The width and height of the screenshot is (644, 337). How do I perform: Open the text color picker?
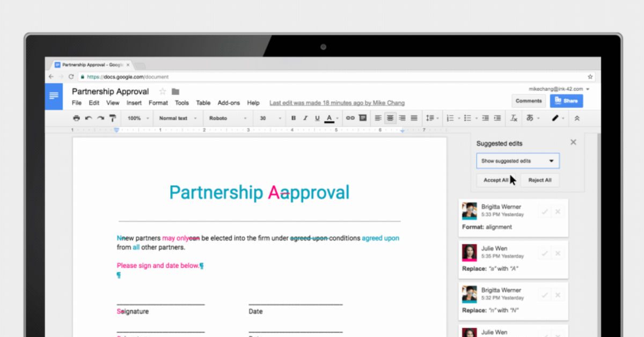[330, 118]
